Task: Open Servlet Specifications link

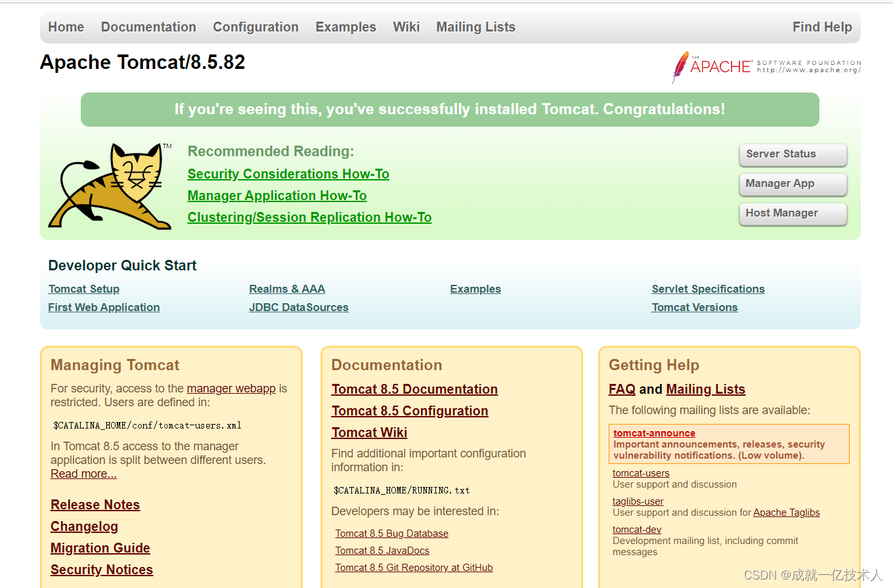Action: [708, 289]
